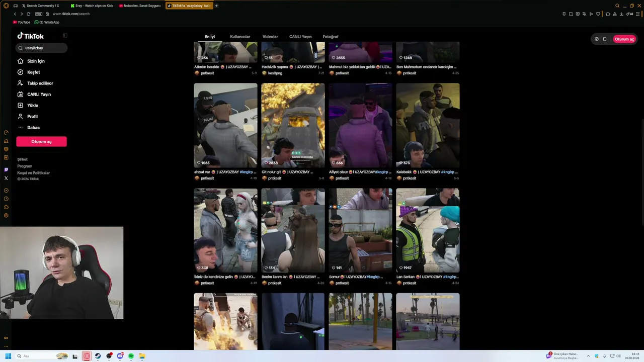
Task: Go forward in the browser
Action: pyautogui.click(x=22, y=14)
